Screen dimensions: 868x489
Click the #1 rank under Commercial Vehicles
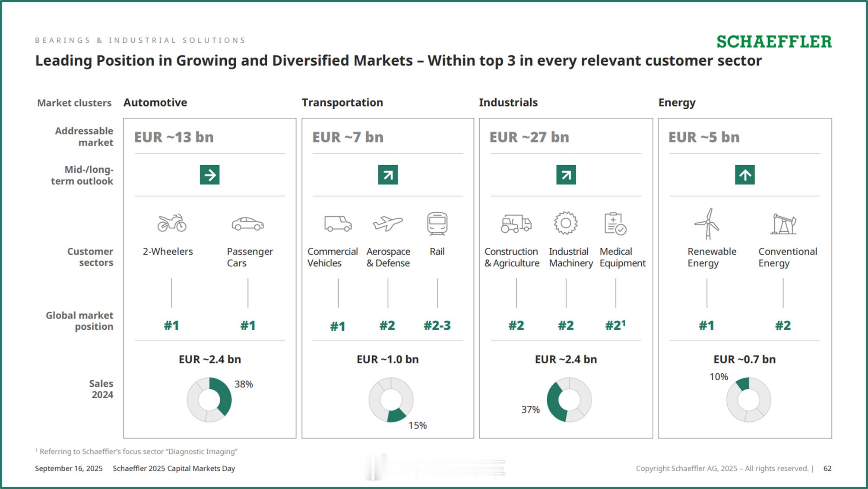(x=338, y=327)
